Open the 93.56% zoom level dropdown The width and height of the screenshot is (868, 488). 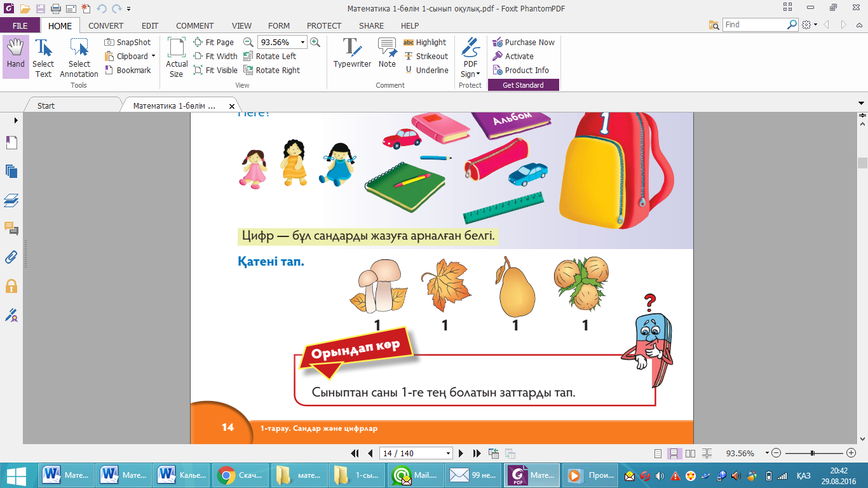point(302,42)
